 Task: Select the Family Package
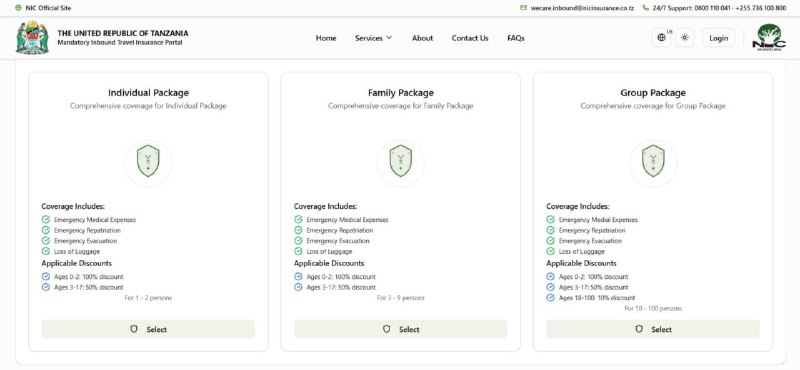401,329
